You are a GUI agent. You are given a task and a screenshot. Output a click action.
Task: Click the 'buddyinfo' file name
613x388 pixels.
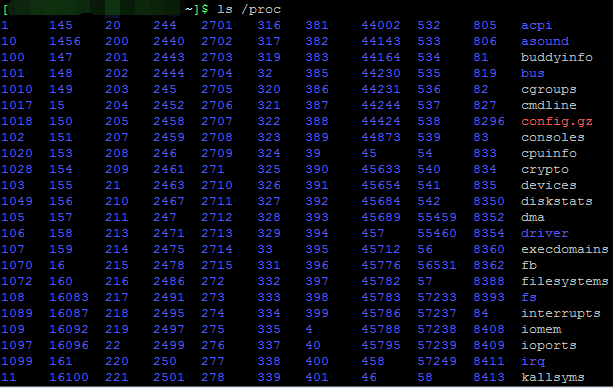(557, 57)
